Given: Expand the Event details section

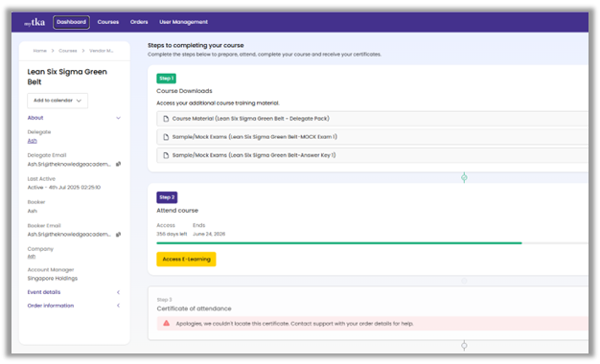Looking at the screenshot, I should click(x=74, y=292).
